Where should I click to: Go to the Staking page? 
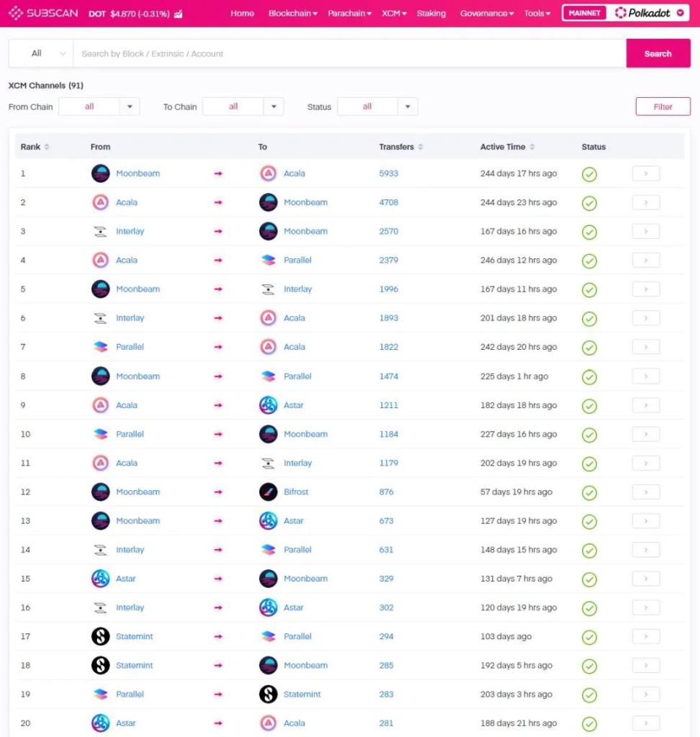pyautogui.click(x=431, y=14)
